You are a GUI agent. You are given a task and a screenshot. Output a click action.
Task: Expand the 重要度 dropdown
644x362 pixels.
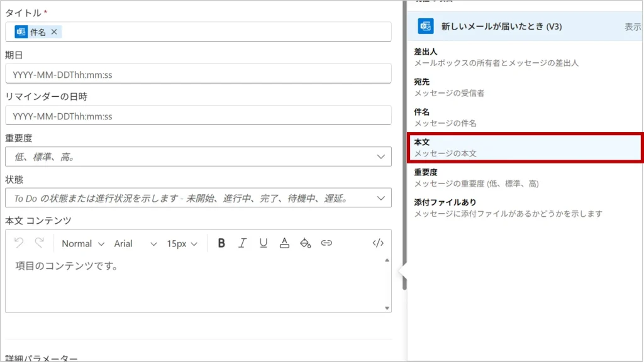[x=380, y=156]
